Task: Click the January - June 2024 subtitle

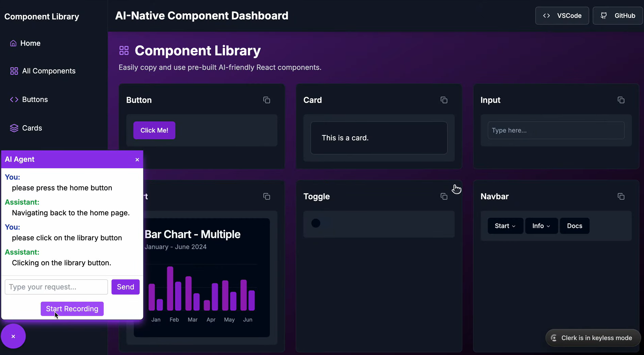Action: [x=176, y=247]
